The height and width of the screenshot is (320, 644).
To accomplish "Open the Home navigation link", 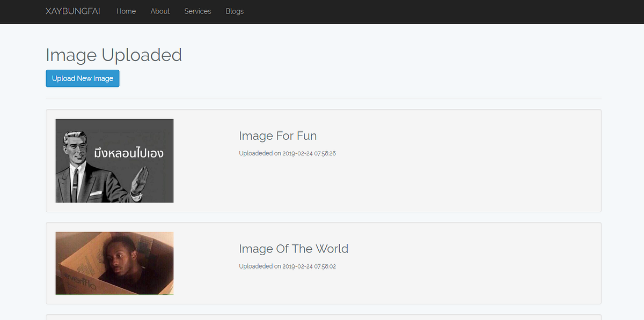I will click(126, 11).
